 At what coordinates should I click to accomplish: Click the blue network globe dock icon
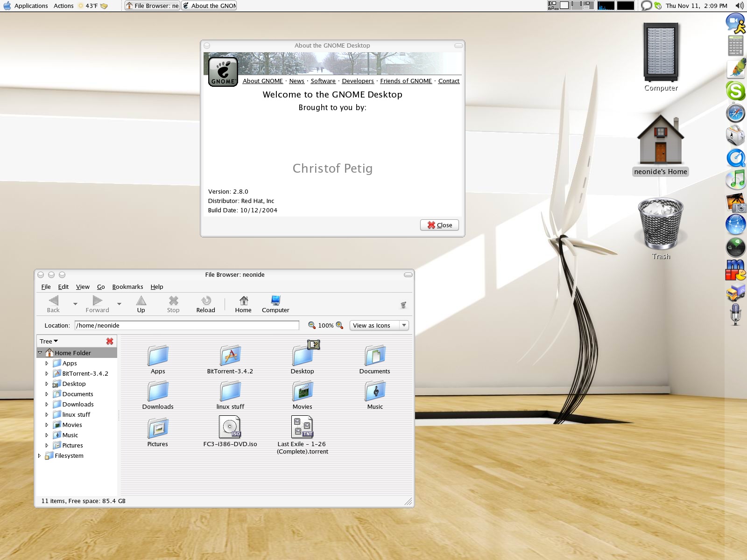click(x=736, y=224)
